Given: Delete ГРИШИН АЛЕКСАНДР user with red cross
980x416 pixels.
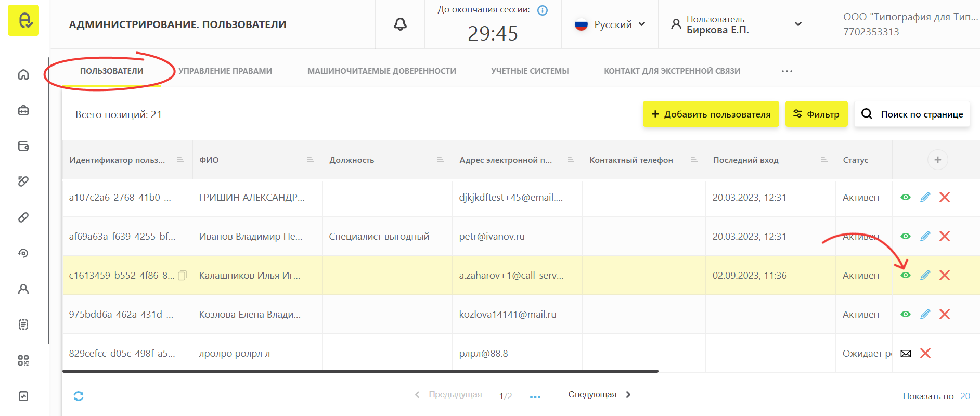Looking at the screenshot, I should pyautogui.click(x=945, y=197).
